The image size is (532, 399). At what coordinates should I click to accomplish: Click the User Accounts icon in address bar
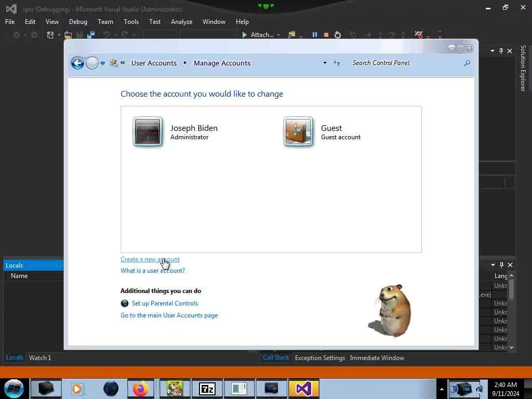tap(113, 63)
